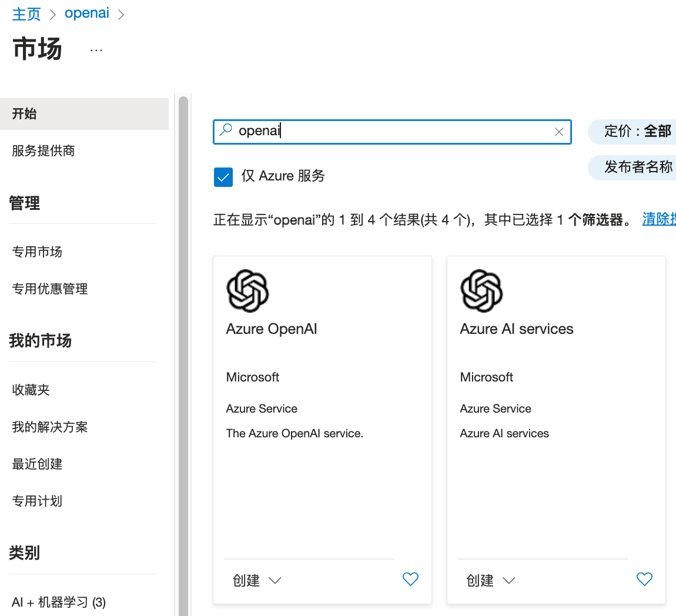
Task: Select the AI + 机器学习 (3) category
Action: click(59, 602)
